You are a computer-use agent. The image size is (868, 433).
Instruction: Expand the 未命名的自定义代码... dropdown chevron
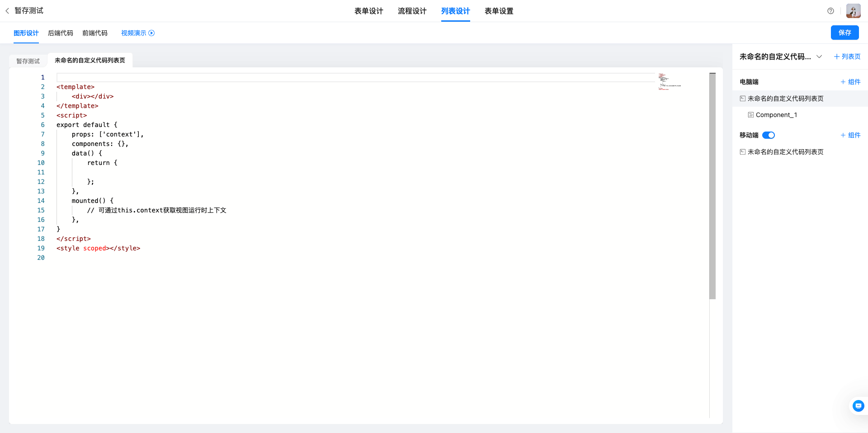tap(819, 56)
